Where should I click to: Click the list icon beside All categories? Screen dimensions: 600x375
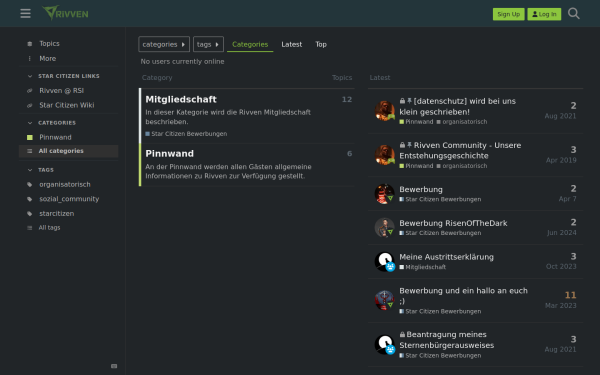tap(30, 151)
